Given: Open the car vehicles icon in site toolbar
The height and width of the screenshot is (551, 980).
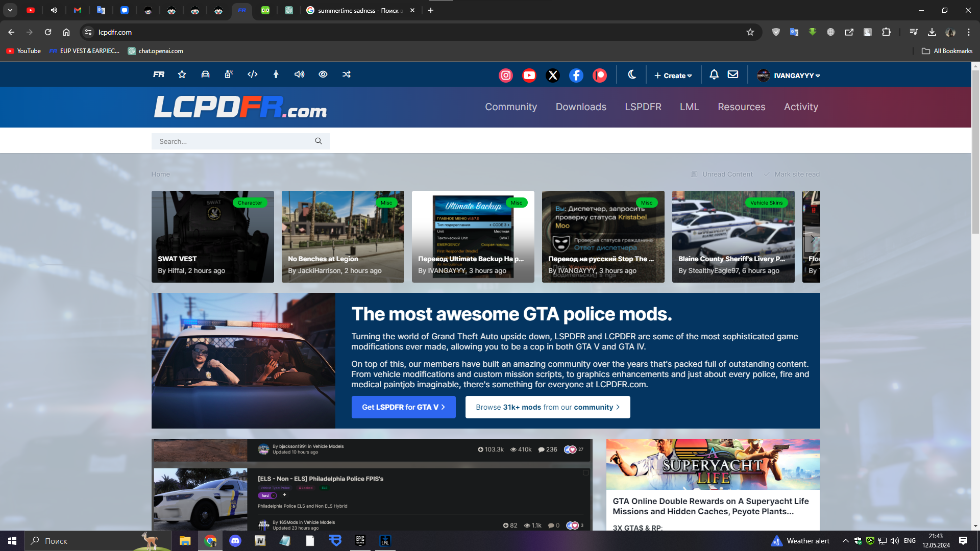Looking at the screenshot, I should pos(205,74).
